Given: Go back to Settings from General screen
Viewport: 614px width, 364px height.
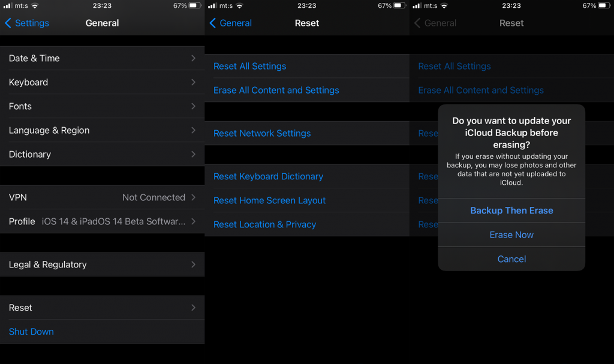Looking at the screenshot, I should (x=26, y=23).
